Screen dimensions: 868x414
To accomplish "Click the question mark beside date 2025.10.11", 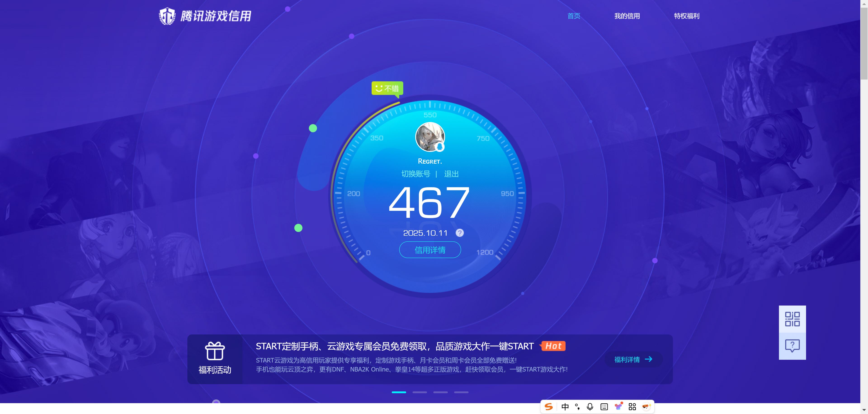I will coord(460,233).
